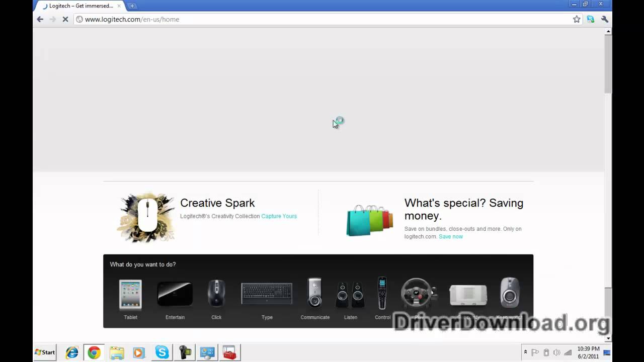This screenshot has height=362, width=644.
Task: Click the scrollbar down arrow
Action: (608, 338)
